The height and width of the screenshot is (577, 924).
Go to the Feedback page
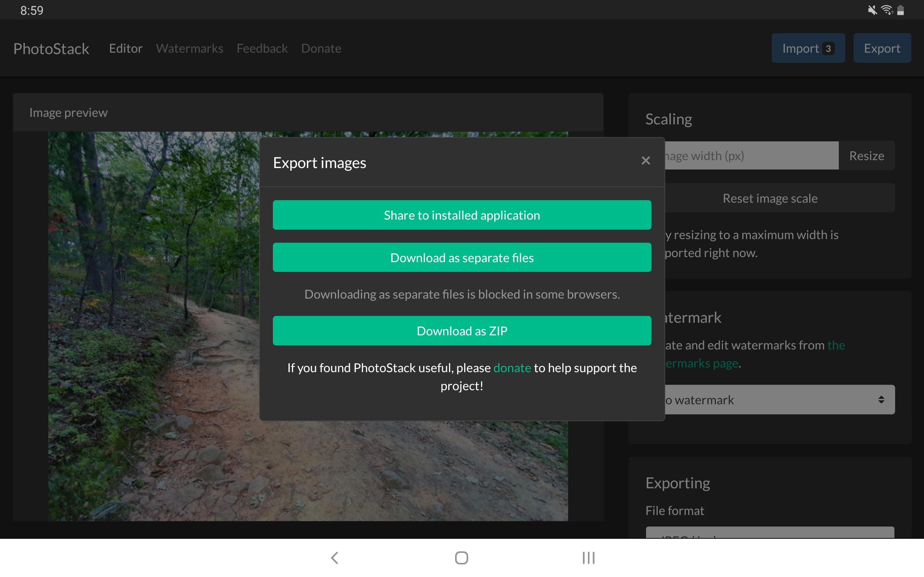(262, 48)
